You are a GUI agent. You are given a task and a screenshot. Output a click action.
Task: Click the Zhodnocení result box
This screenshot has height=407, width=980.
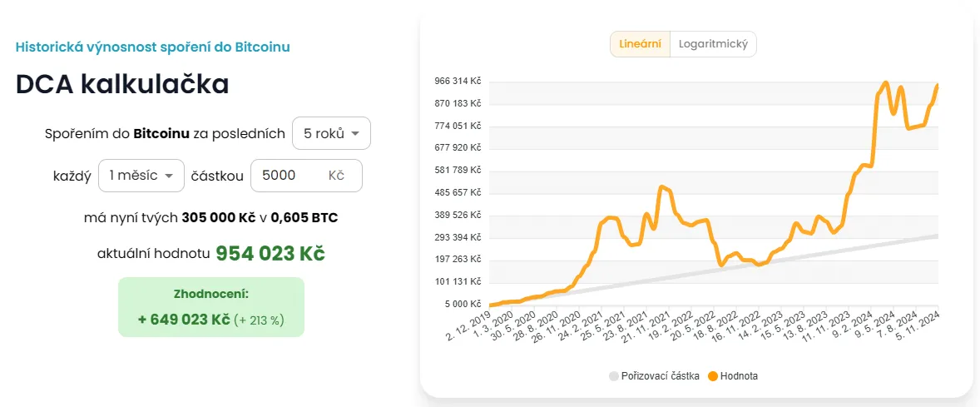[211, 306]
